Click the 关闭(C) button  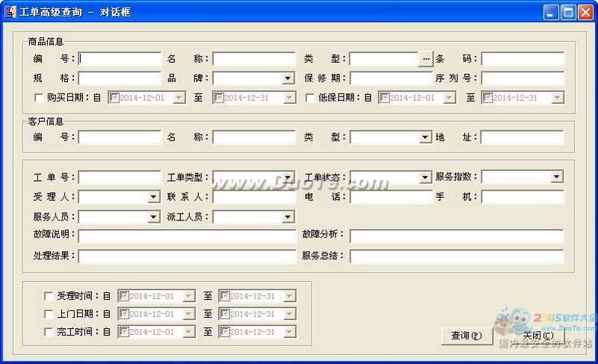pyautogui.click(x=537, y=336)
